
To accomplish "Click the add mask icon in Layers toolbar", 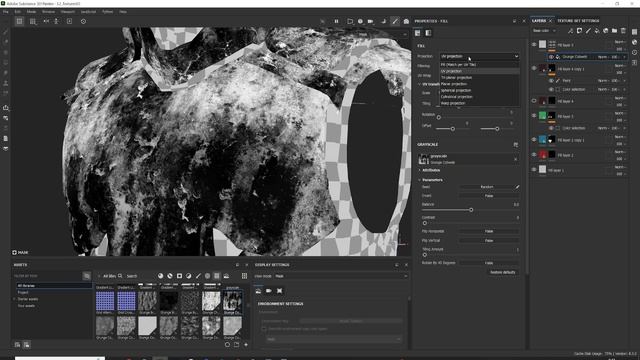I will 579,31.
